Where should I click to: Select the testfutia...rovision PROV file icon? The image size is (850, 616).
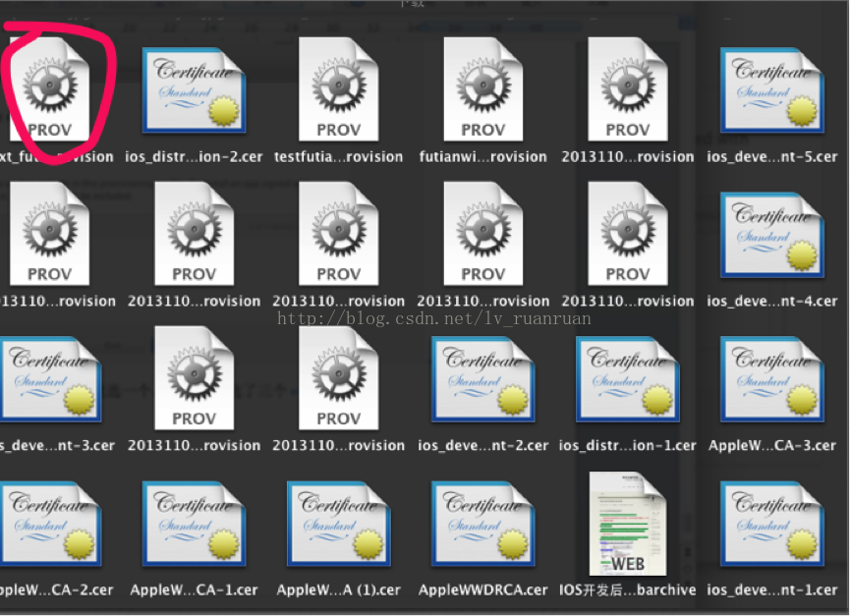point(339,89)
